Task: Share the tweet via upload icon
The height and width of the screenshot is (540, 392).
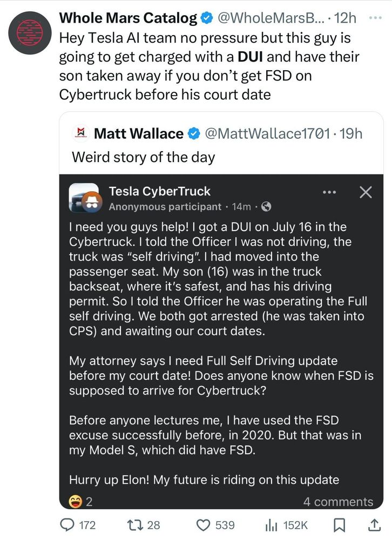Action: point(374,525)
